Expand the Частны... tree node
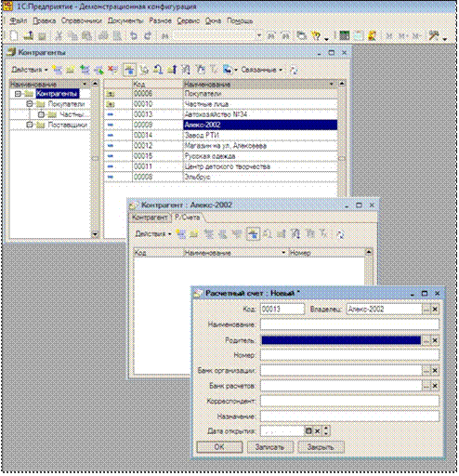Image resolution: width=459 pixels, height=476 pixels. (x=41, y=114)
